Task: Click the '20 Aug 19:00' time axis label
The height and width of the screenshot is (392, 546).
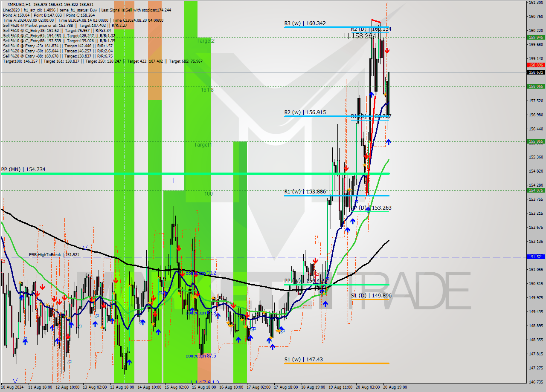Action: point(395,387)
